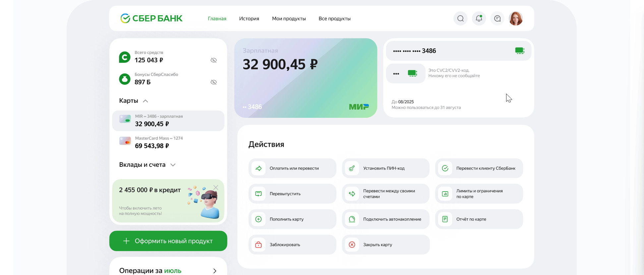Click the Действия heading
This screenshot has height=275, width=644.
(266, 144)
